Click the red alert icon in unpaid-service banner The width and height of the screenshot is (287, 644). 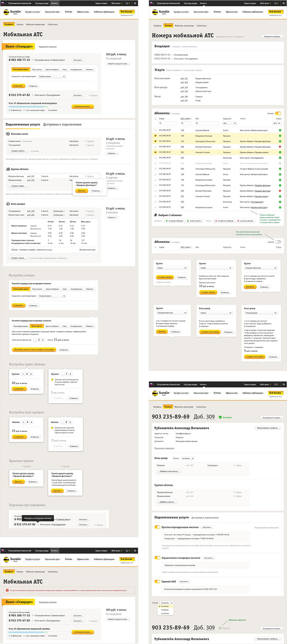tap(8, 590)
